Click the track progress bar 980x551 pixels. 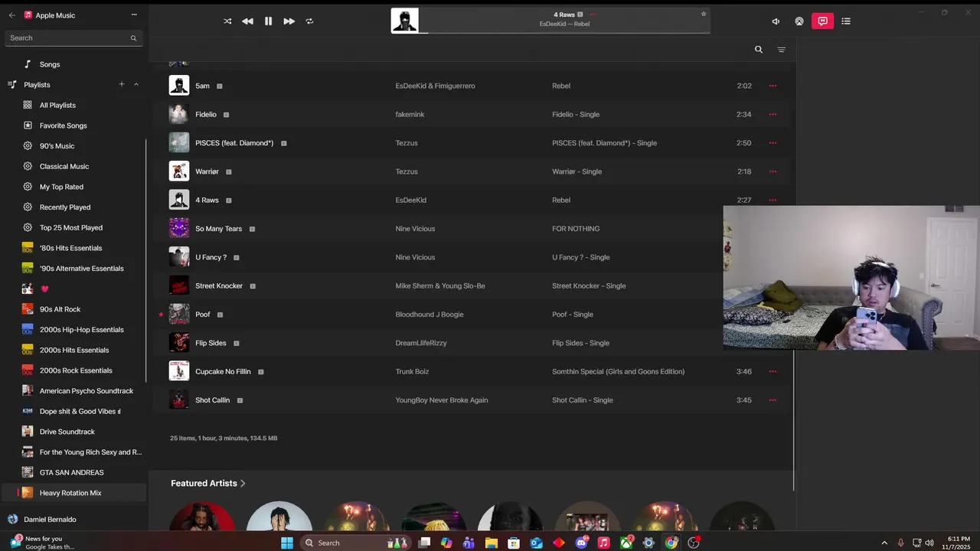coord(565,33)
